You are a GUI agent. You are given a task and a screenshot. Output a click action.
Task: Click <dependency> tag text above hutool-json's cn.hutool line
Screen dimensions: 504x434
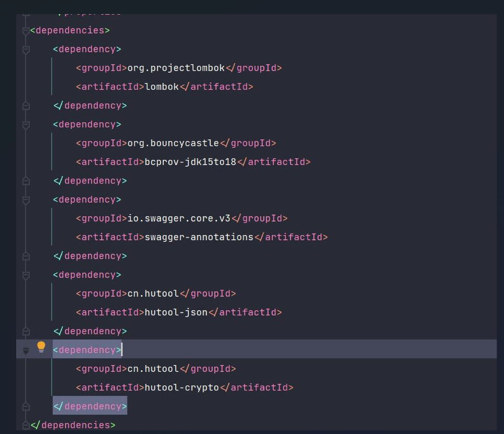[87, 275]
